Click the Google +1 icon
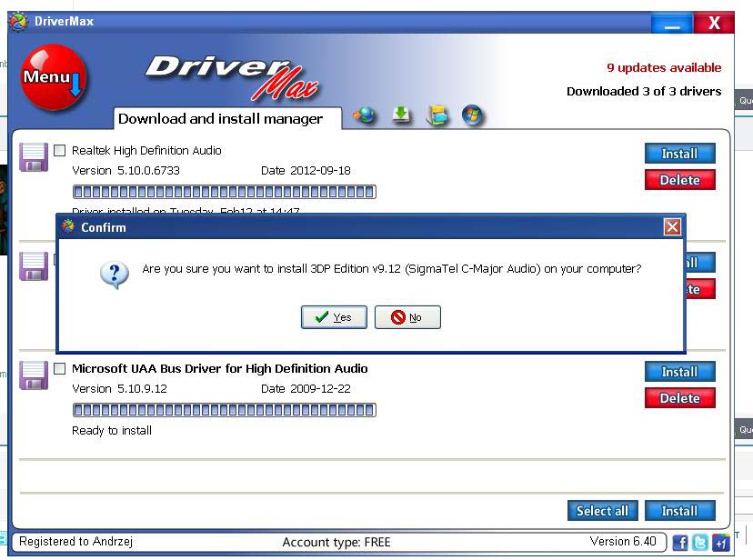753x560 pixels. [721, 543]
